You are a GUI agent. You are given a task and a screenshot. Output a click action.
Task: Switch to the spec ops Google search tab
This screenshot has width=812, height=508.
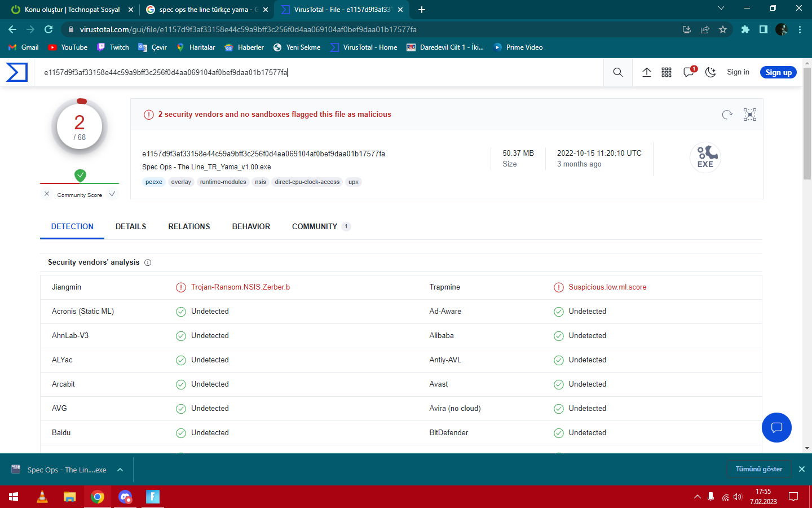point(206,10)
